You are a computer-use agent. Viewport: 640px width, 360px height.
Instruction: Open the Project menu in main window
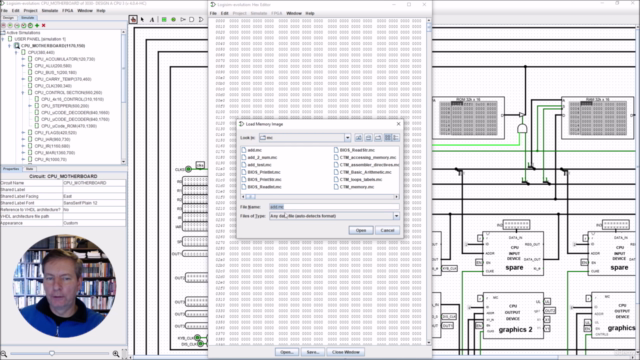(x=30, y=11)
